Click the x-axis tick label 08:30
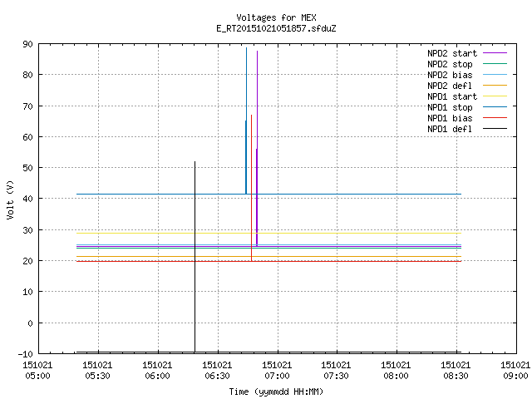Viewport: 532px width, 399px height. click(x=456, y=376)
